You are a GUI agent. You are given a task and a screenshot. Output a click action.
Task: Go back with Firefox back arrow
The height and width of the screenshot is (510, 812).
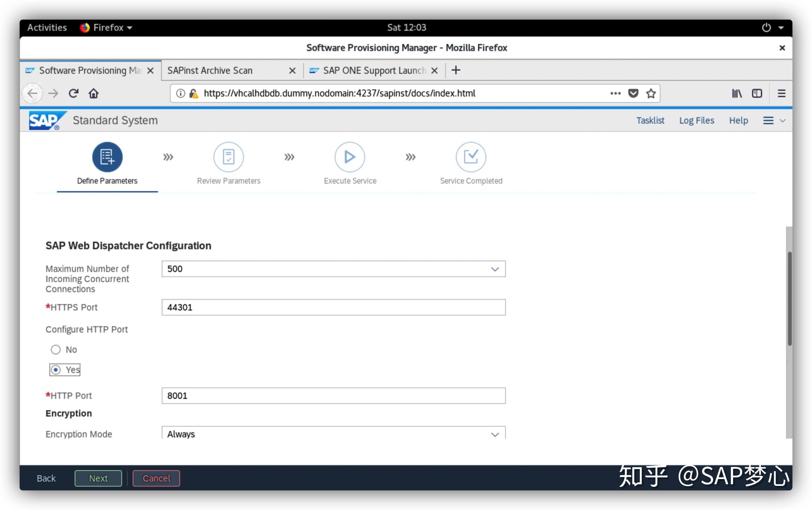click(32, 93)
